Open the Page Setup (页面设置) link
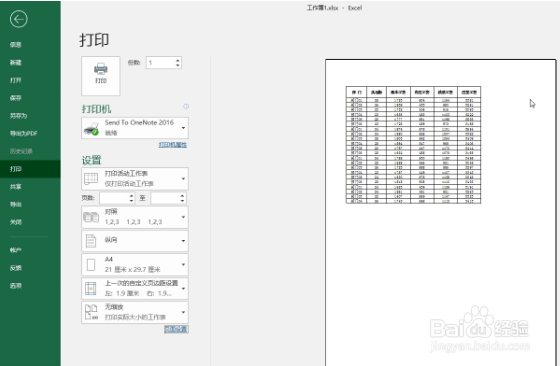 (x=176, y=329)
